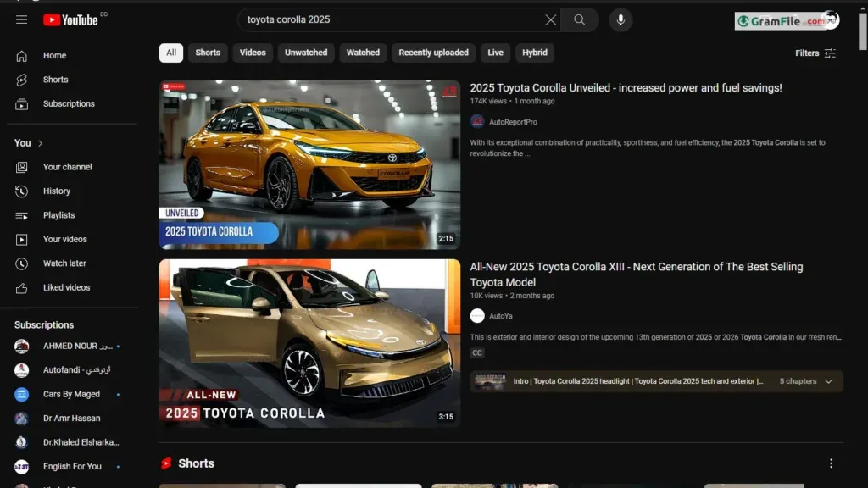Select the Recently uploaded filter chip

point(433,53)
